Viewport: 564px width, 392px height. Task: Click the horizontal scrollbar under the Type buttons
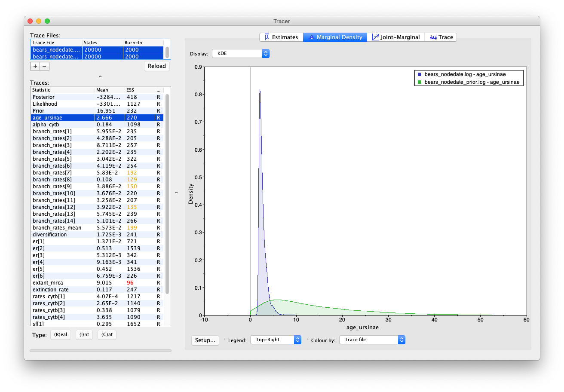100,351
